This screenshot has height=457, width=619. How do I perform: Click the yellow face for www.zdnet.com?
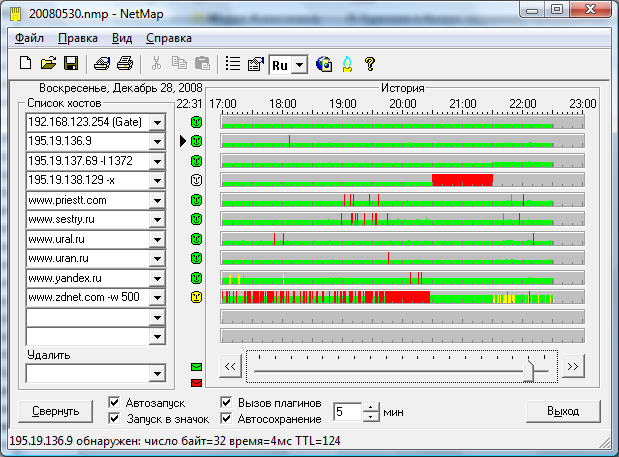click(x=196, y=297)
